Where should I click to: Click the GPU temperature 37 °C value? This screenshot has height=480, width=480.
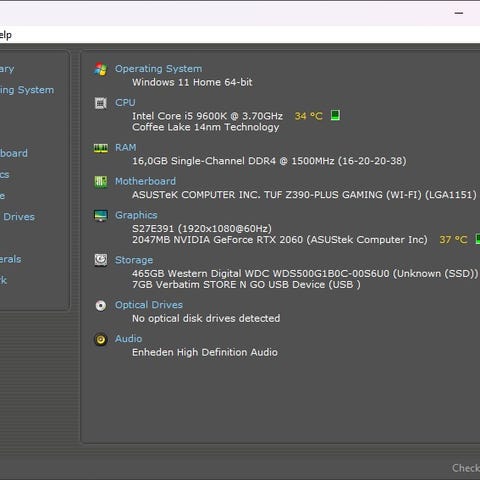click(453, 240)
